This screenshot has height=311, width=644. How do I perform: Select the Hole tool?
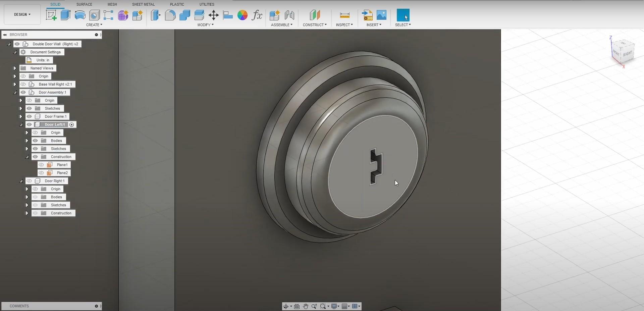(x=94, y=15)
